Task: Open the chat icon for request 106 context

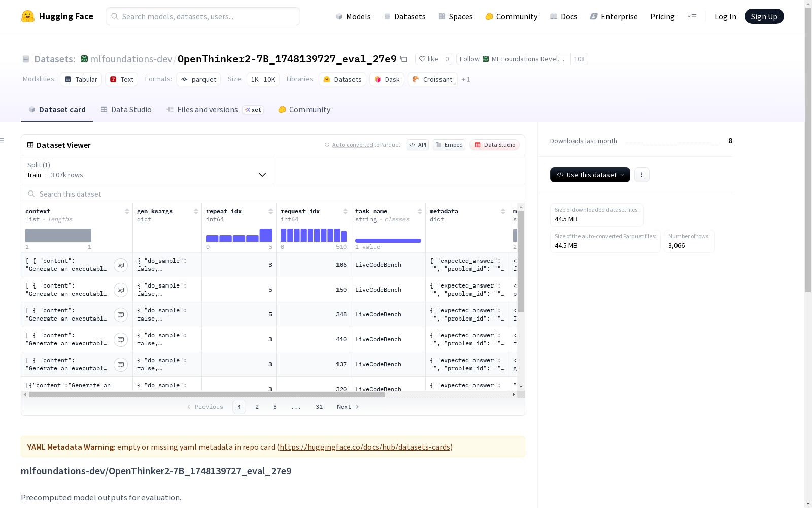Action: [x=121, y=265]
